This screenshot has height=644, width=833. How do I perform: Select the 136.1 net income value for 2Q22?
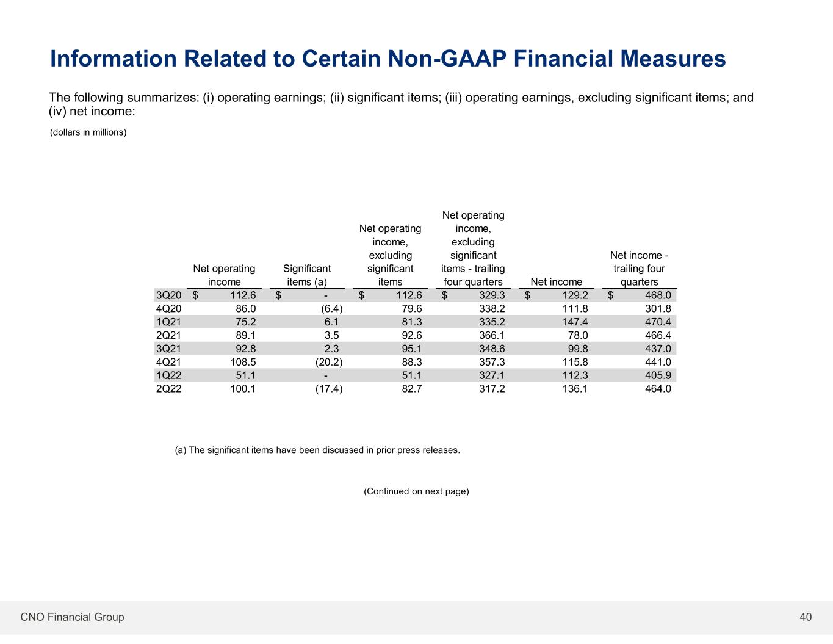click(x=575, y=389)
